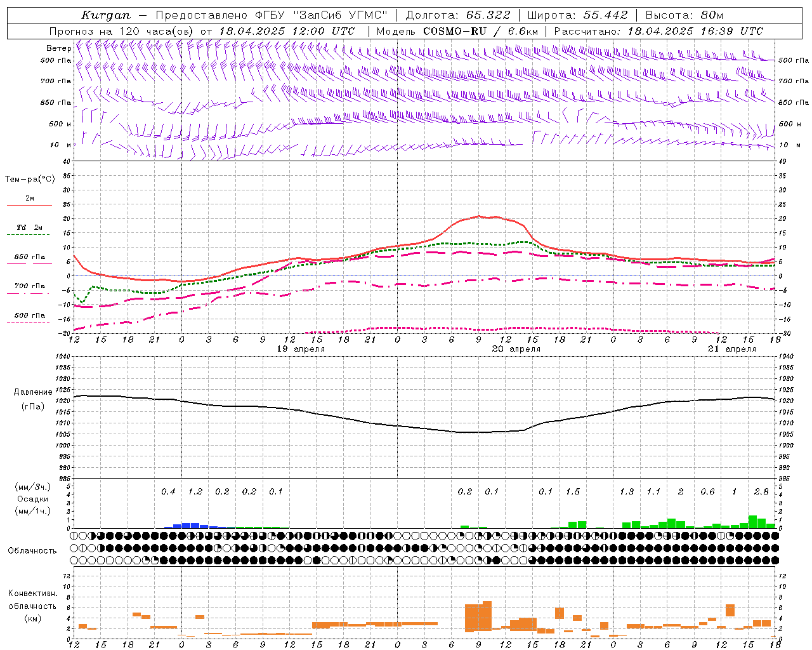This screenshot has width=812, height=650.
Task: Click the 21 апреля date label
Action: [x=732, y=349]
